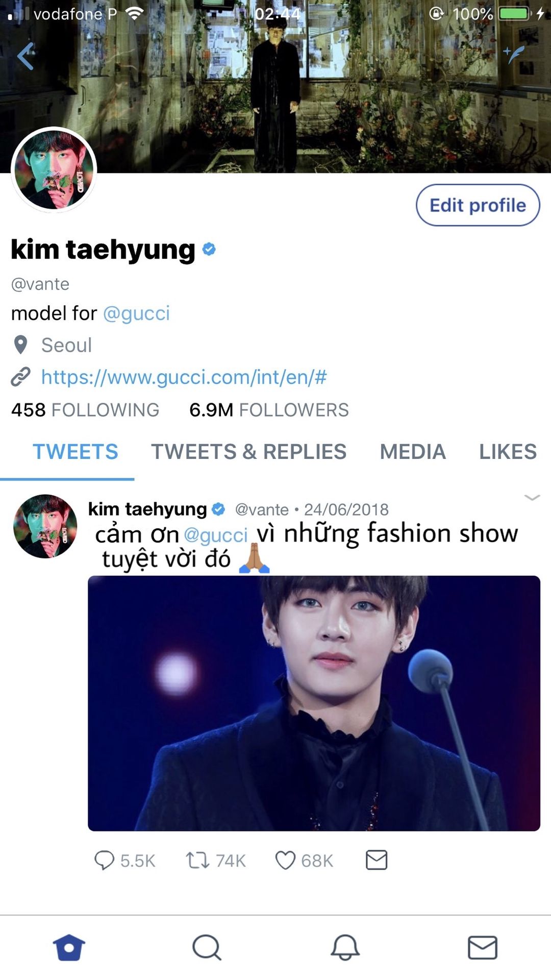Like the tweet with 68K likes
This screenshot has width=551, height=980.
click(285, 860)
